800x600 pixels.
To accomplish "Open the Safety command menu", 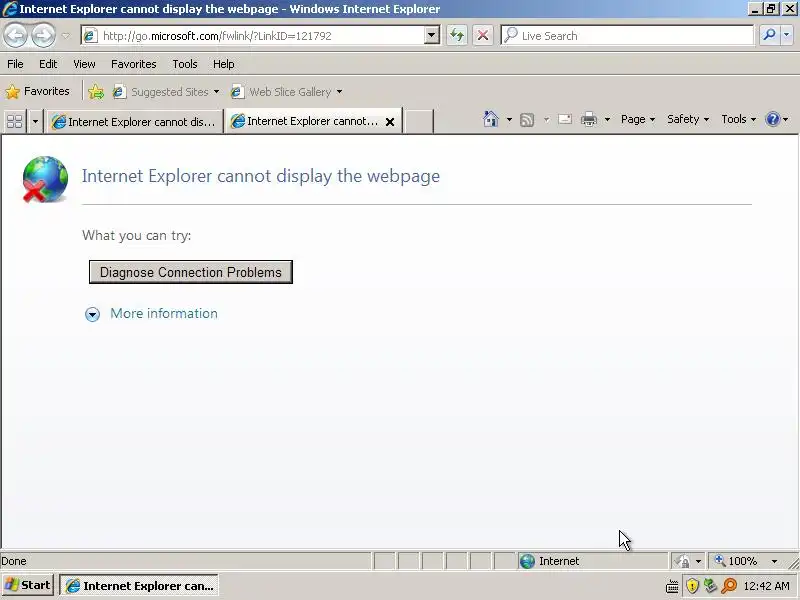I will [x=688, y=119].
